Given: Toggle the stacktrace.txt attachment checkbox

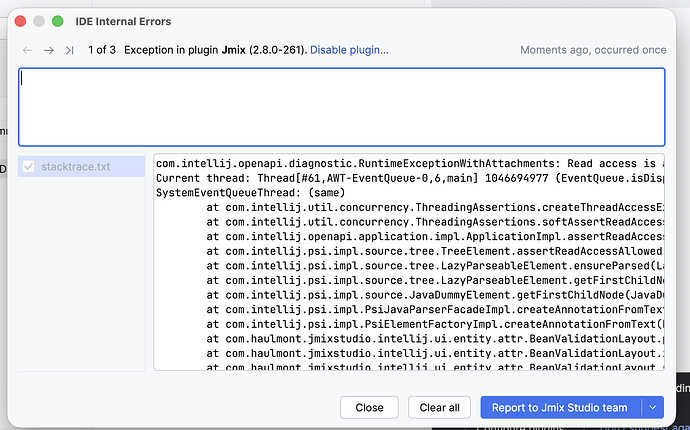Looking at the screenshot, I should 29,167.
